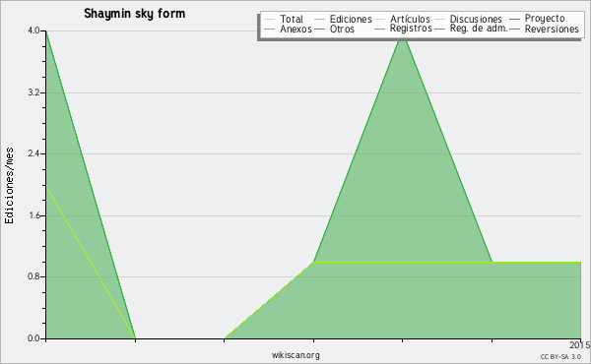Click the wikiscan.org source text
The image size is (591, 364).
coord(295,355)
